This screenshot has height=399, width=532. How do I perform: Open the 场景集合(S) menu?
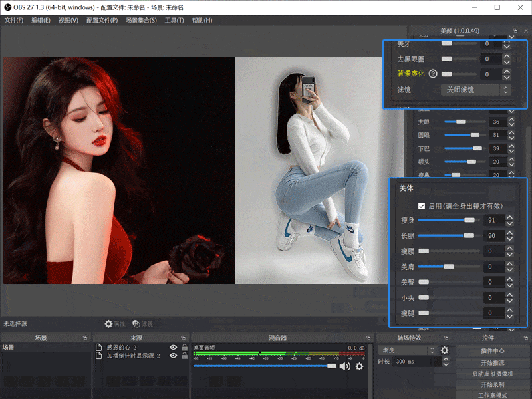point(141,21)
